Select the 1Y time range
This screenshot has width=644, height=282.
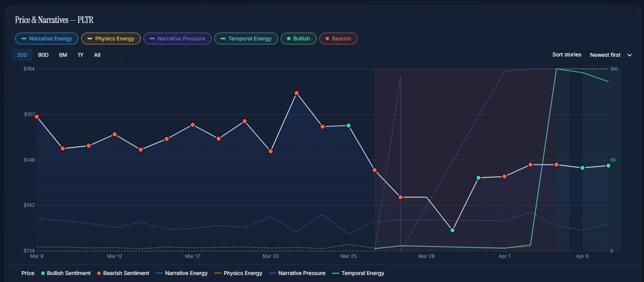click(80, 55)
